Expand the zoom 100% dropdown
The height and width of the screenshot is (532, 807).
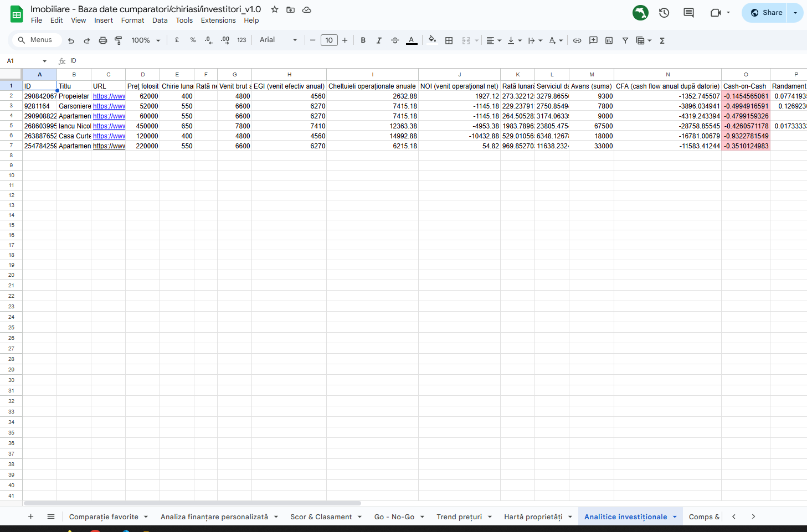click(146, 40)
